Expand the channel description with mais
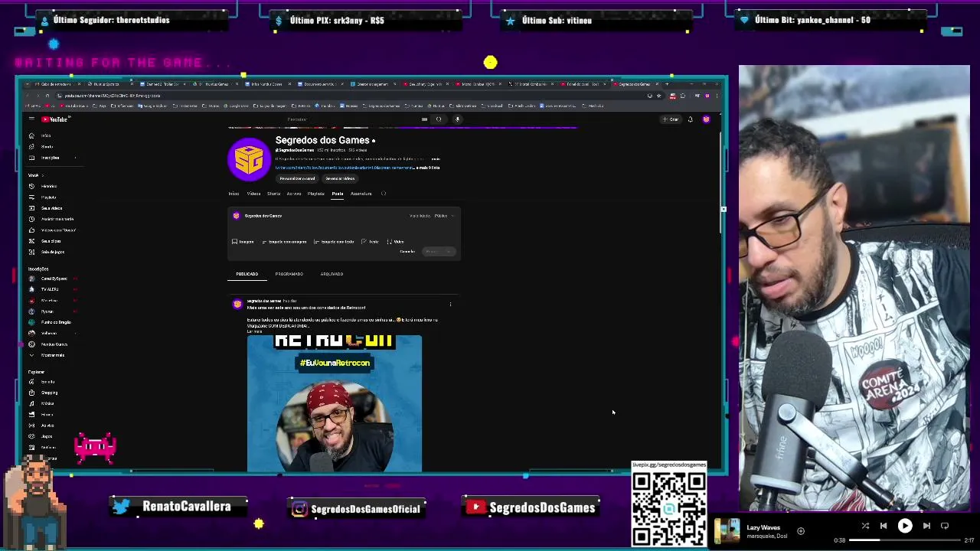980x551 pixels. (x=436, y=158)
